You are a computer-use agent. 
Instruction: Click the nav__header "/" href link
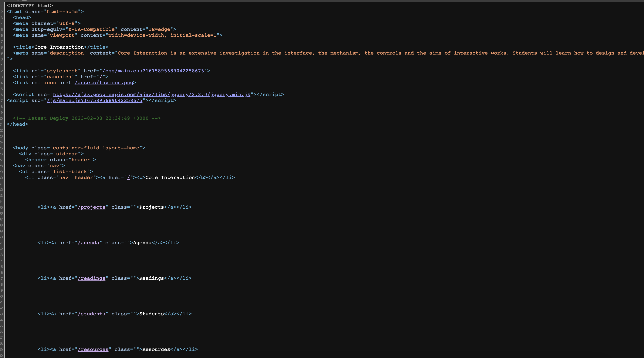pos(128,178)
